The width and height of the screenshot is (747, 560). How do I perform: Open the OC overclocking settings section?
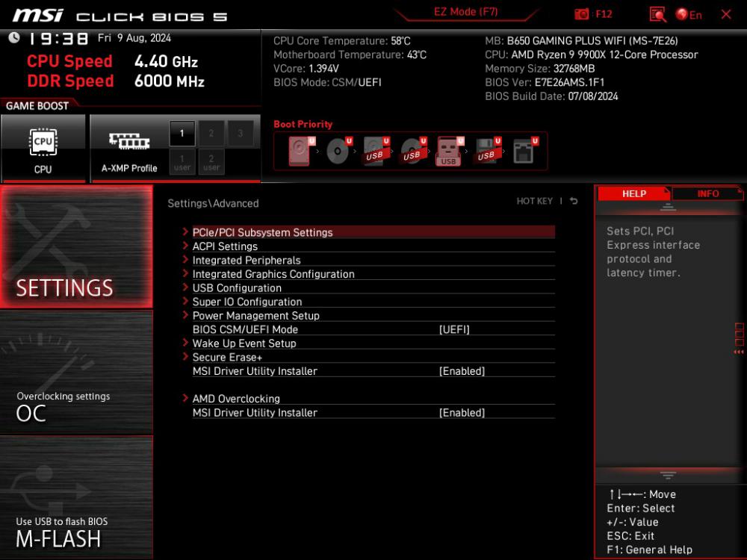[x=76, y=373]
